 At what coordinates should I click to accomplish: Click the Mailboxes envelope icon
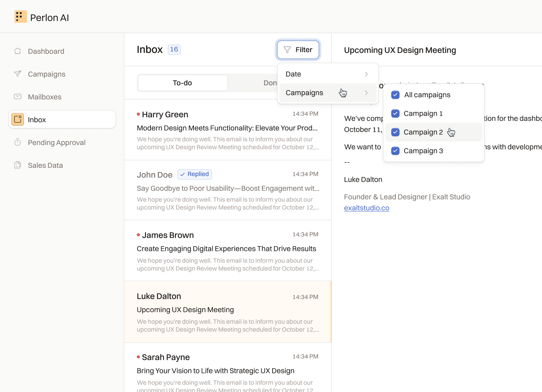(18, 96)
